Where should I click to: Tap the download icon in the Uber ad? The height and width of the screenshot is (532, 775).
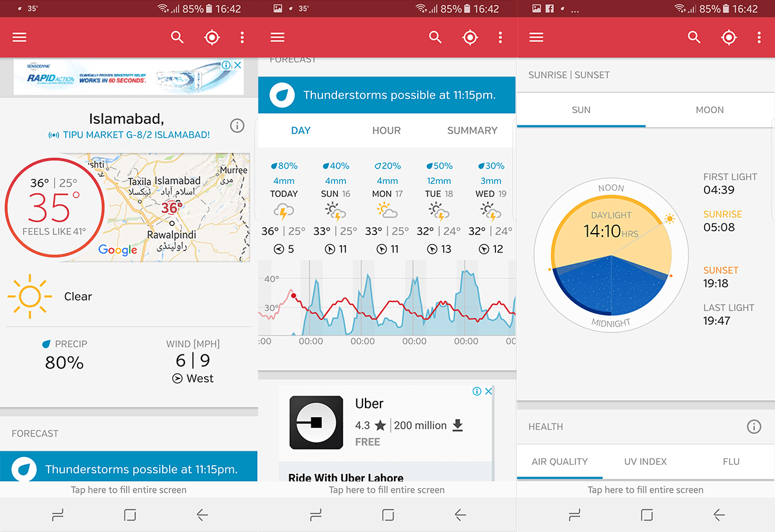click(458, 425)
